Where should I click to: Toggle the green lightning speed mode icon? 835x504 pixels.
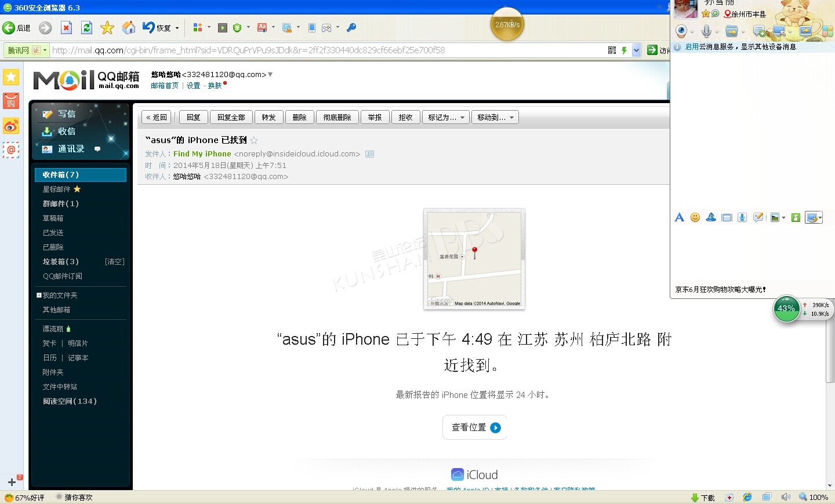click(624, 50)
